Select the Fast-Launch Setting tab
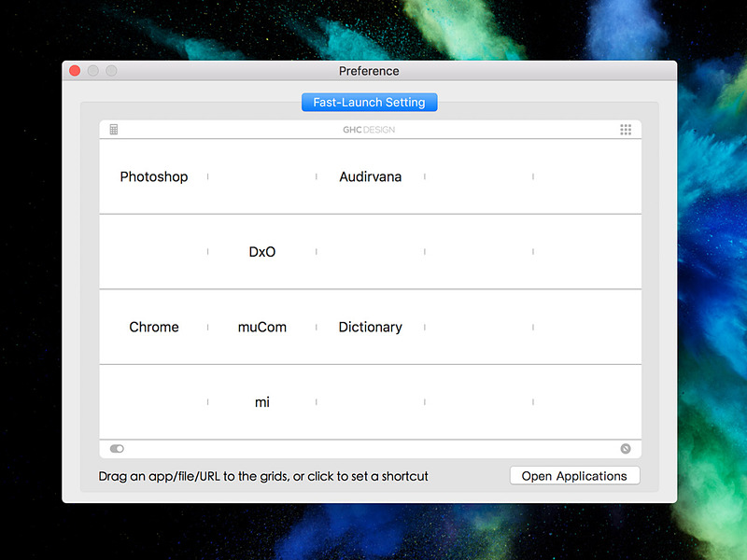The width and height of the screenshot is (747, 560). pos(369,103)
